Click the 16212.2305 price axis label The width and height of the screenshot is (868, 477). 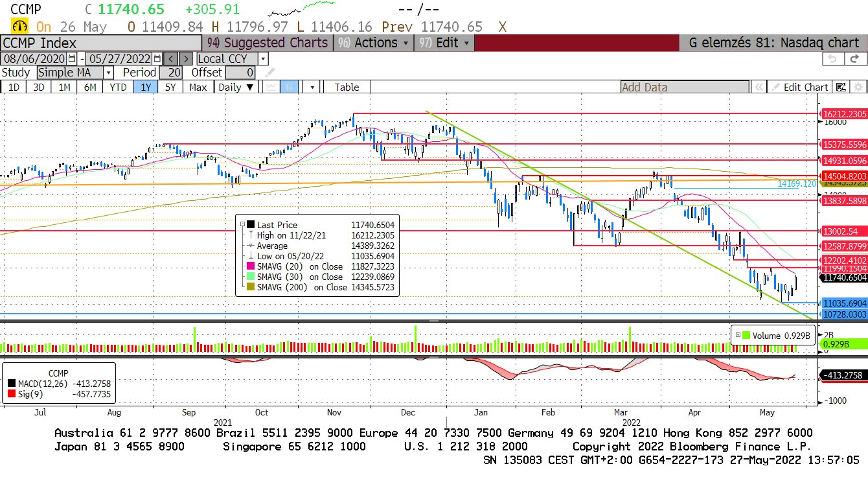point(844,114)
